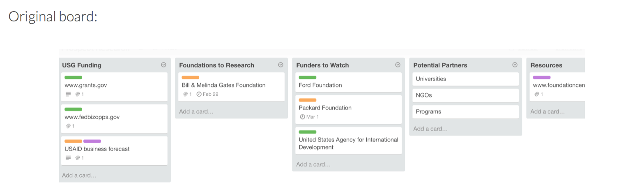Click the orange label on Packard Foundation card

(x=308, y=100)
